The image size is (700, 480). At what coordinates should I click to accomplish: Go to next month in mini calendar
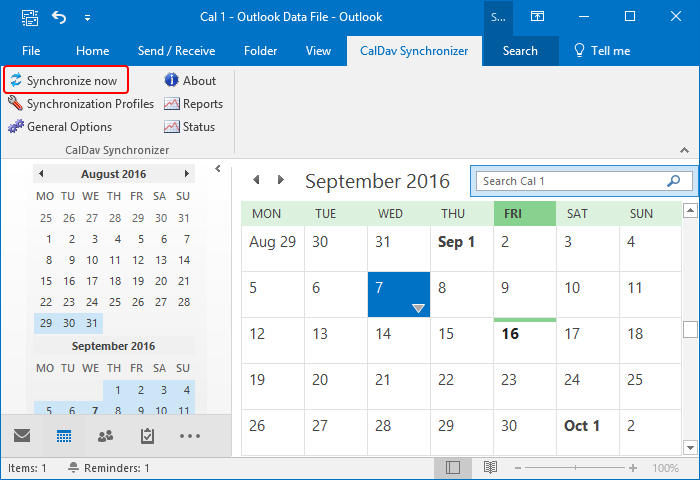[x=187, y=174]
